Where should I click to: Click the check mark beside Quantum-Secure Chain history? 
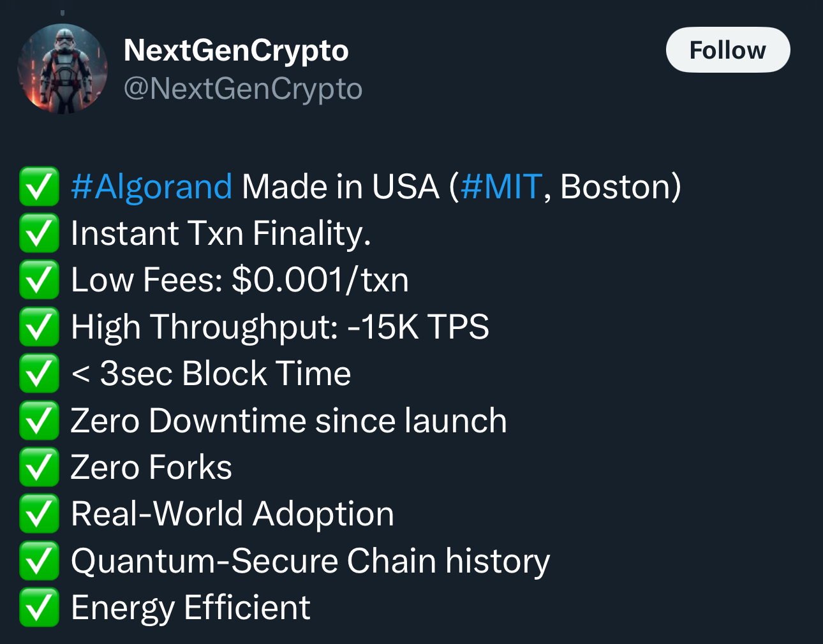[x=39, y=560]
